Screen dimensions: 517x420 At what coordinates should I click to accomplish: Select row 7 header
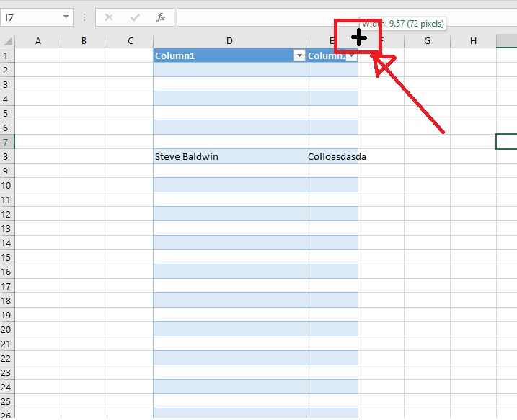coord(7,142)
